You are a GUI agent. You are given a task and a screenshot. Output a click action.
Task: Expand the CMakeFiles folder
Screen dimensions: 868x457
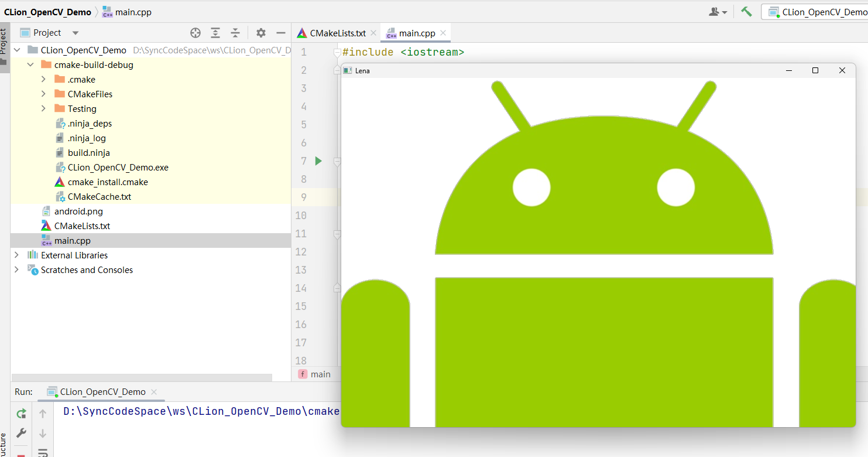click(44, 94)
